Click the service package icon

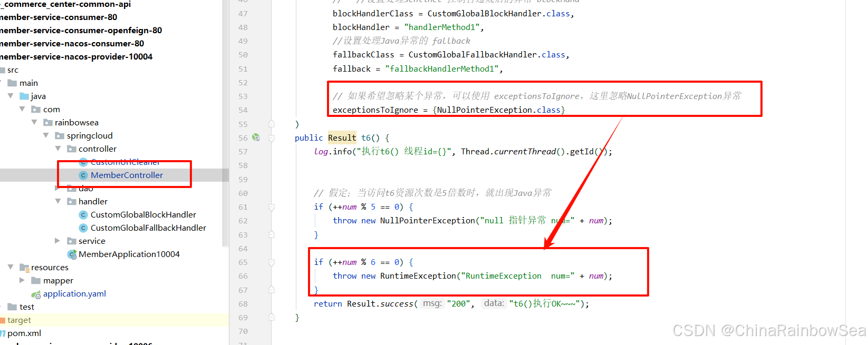coord(72,241)
